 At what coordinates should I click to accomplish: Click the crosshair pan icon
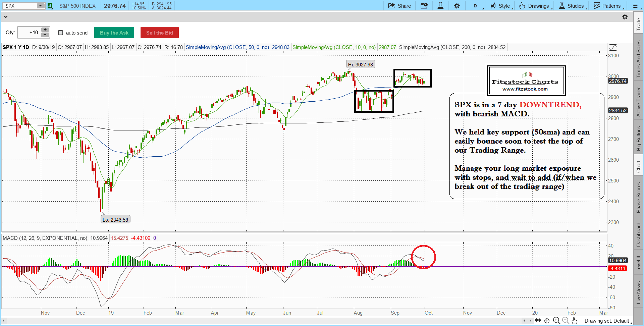(x=547, y=321)
